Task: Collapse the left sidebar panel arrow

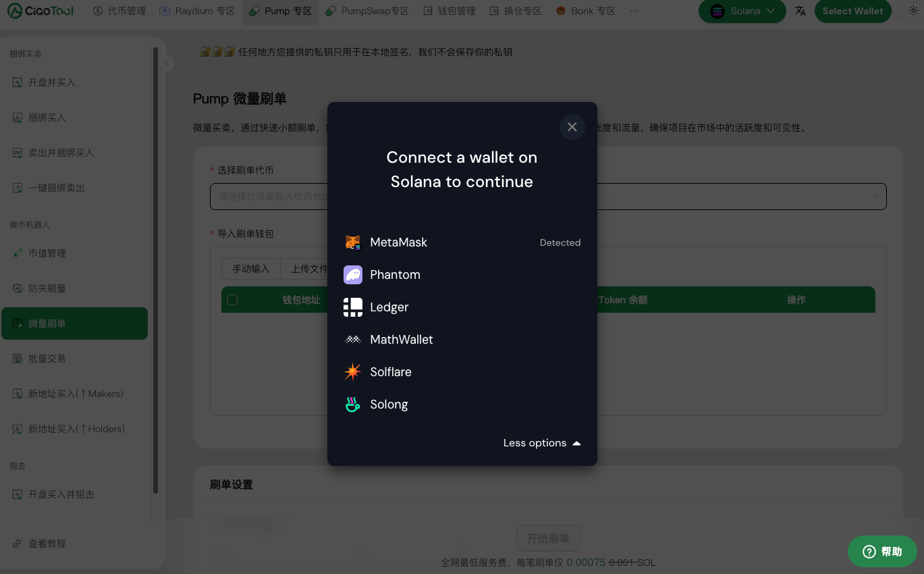Action: point(167,63)
